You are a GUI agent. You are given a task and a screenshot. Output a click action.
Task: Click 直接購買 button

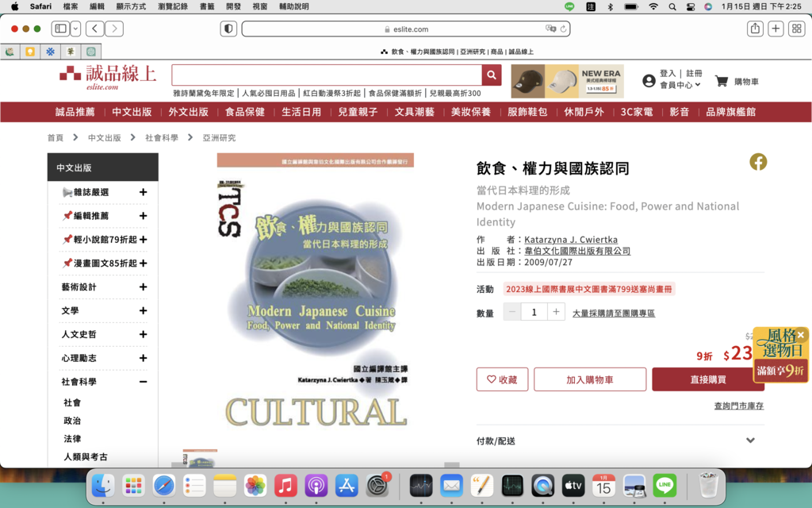click(708, 379)
